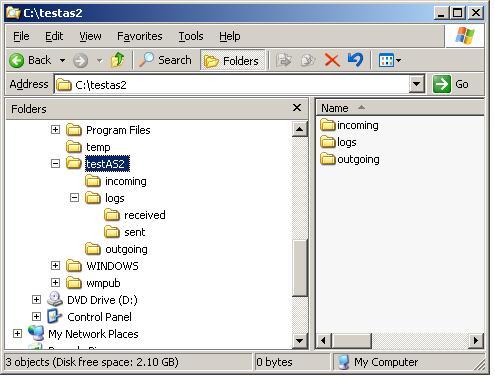This screenshot has height=381, width=495.
Task: Toggle the Folders pane button
Action: click(232, 60)
